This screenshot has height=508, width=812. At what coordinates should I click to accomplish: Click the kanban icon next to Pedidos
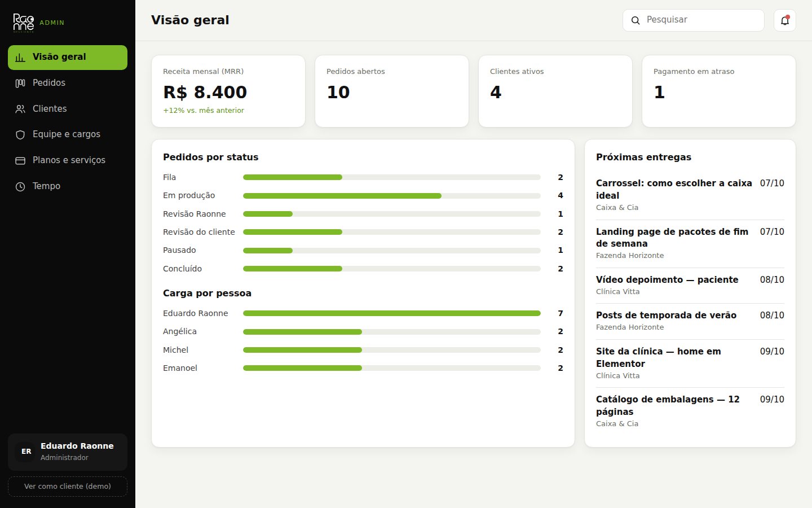coord(20,83)
